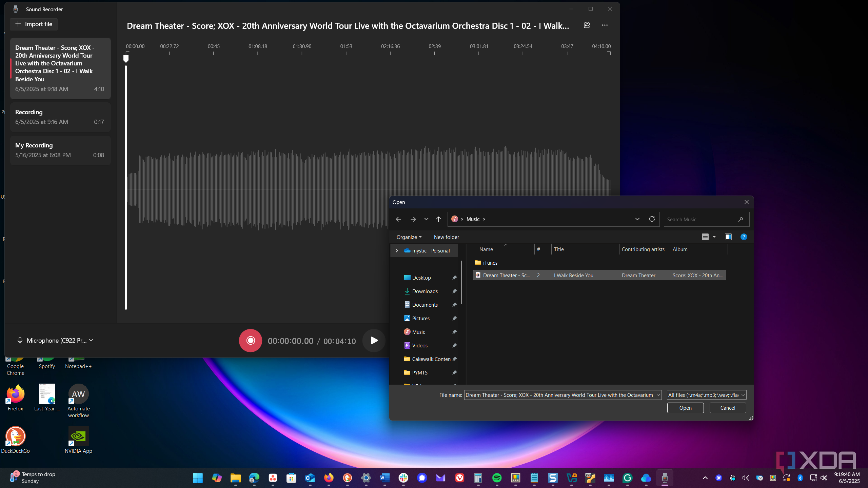The image size is (868, 488).
Task: Show hidden system tray icons
Action: tap(705, 478)
